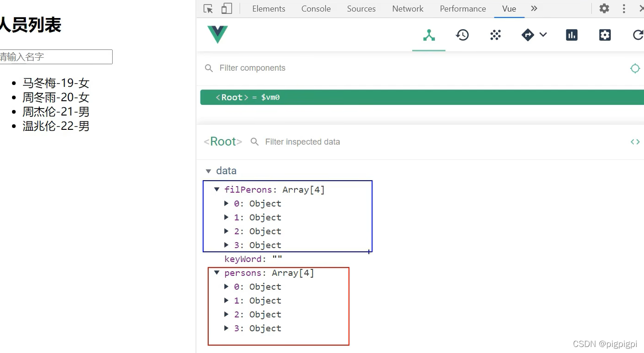644x353 pixels.
Task: Collapse the data section
Action: pos(208,171)
